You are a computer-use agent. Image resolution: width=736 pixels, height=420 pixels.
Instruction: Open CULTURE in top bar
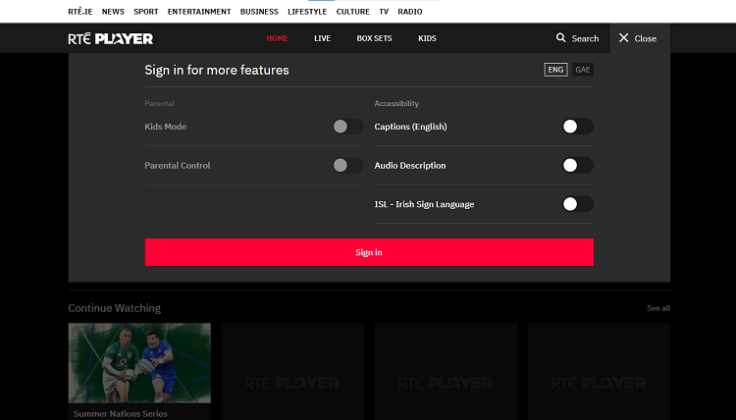coord(353,12)
